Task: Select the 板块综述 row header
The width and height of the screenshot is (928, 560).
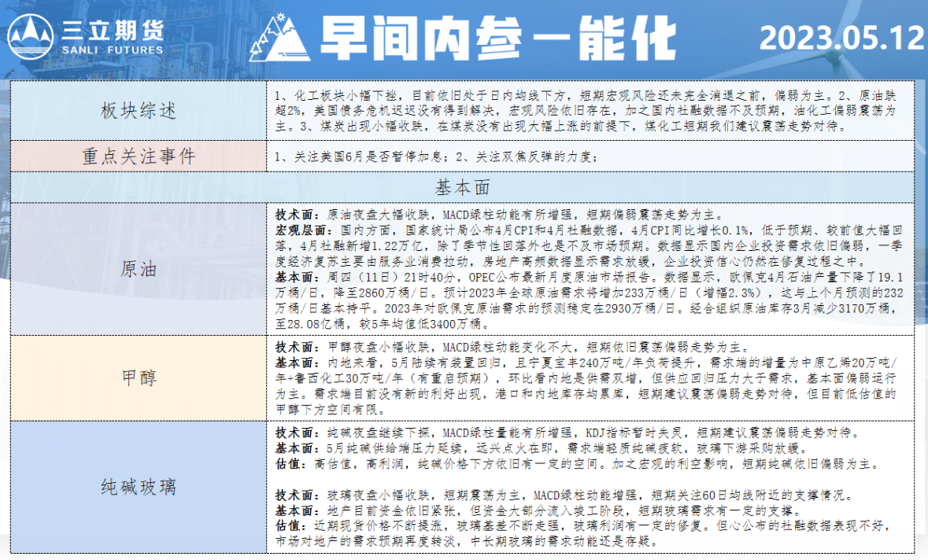Action: (x=139, y=110)
